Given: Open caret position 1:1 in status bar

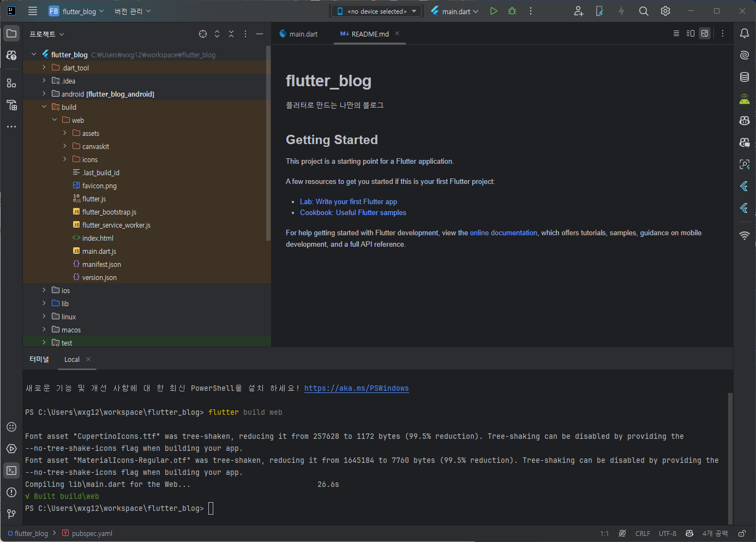Looking at the screenshot, I should [x=604, y=533].
